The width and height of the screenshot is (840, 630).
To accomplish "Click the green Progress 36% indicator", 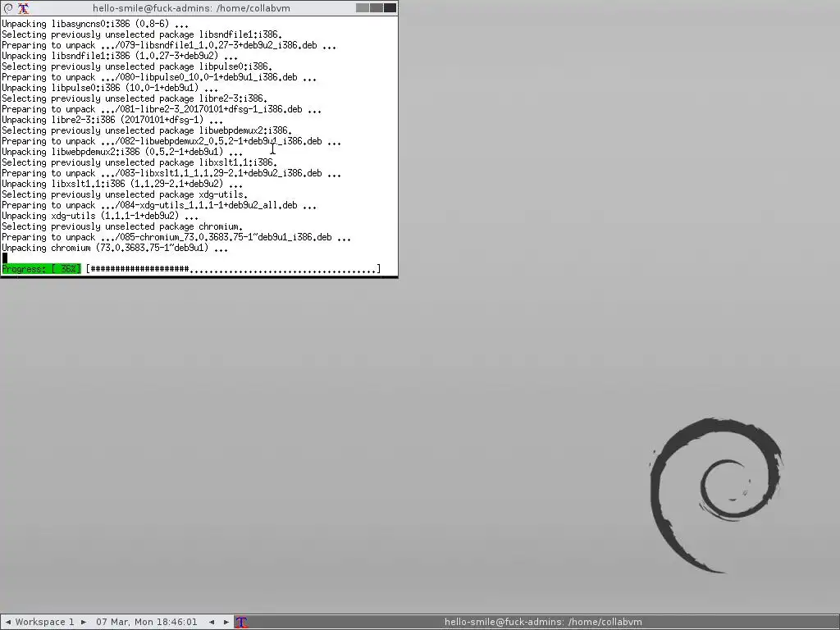I will coord(41,269).
